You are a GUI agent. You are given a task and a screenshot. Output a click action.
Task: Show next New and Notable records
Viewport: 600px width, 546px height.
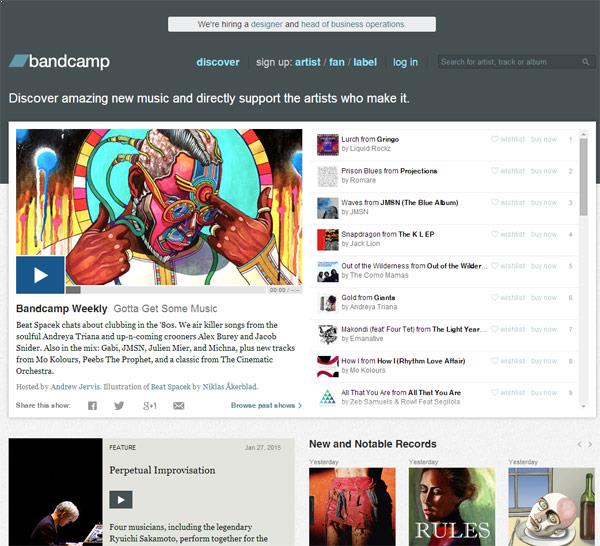[x=590, y=444]
